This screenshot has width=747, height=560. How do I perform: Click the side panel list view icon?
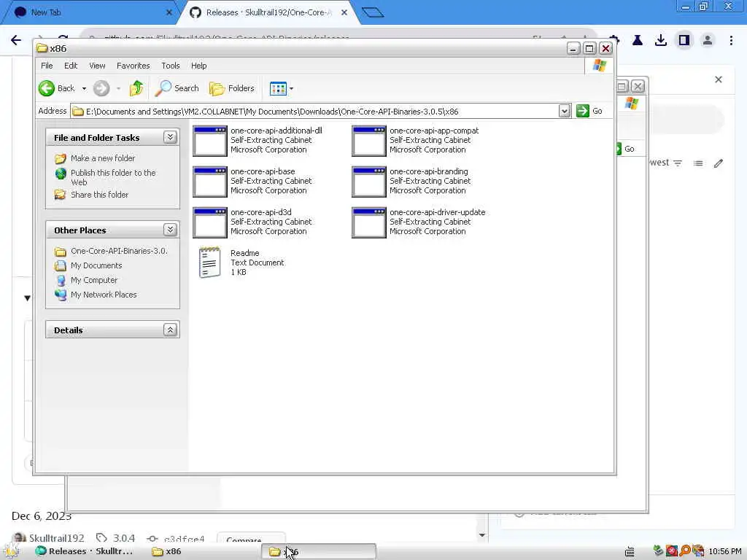698,163
